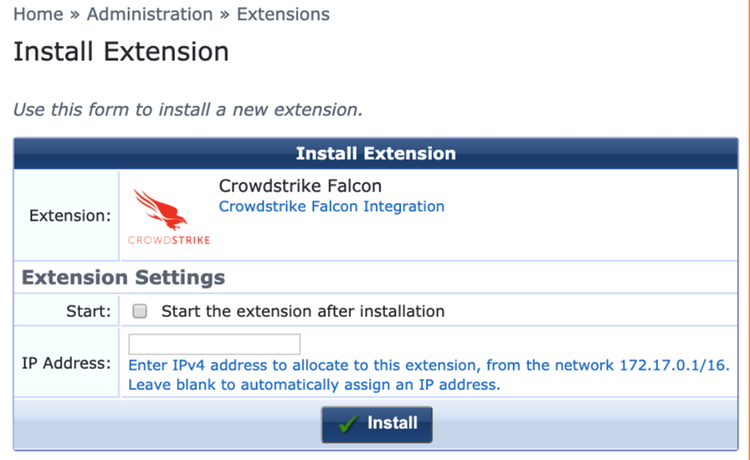750x460 pixels.
Task: Select the Crowdstrike Falcon extension name
Action: (299, 186)
